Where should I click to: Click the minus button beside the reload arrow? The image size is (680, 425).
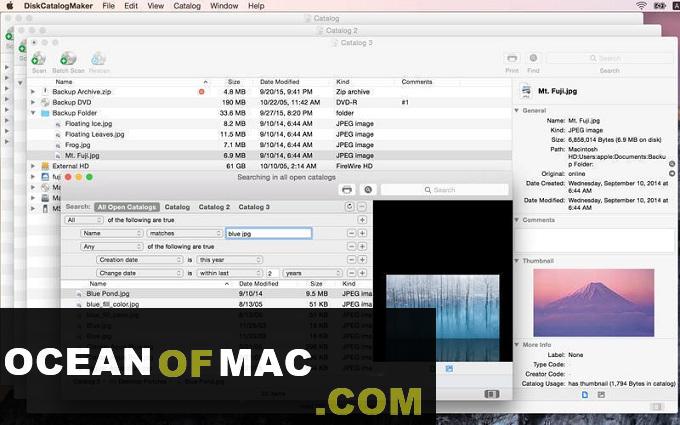(x=362, y=207)
